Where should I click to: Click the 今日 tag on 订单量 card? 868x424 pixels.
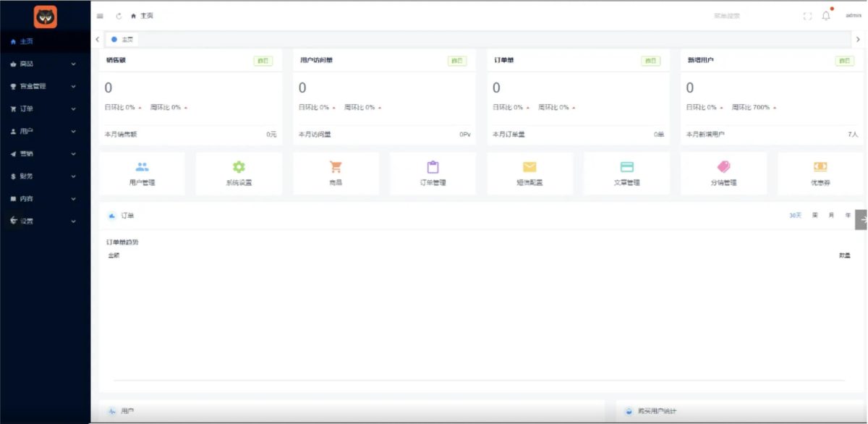[651, 61]
